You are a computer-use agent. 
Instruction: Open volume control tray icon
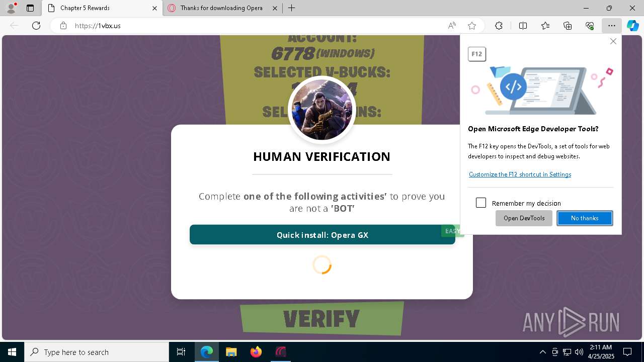coord(579,352)
